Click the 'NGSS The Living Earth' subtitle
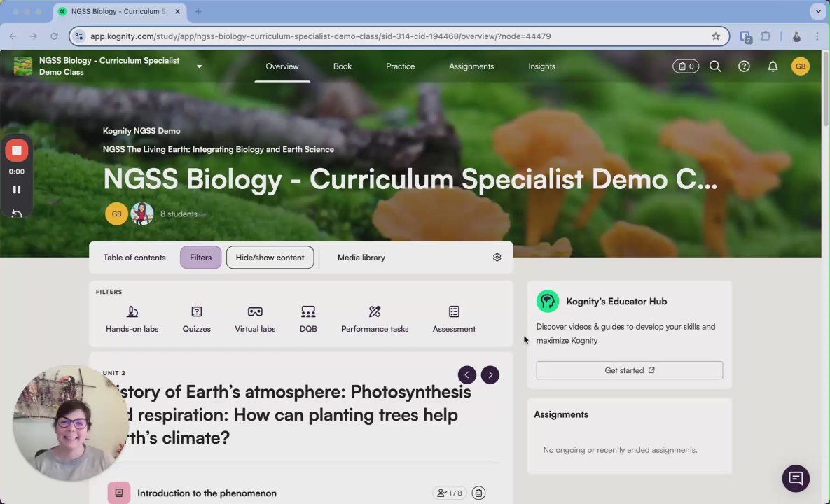The image size is (830, 504). [218, 149]
